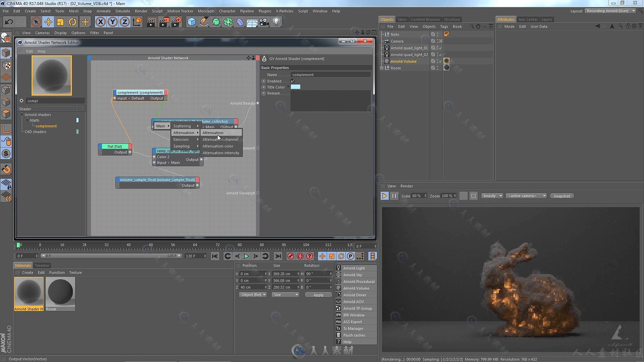Record active objects keyframe button
The height and width of the screenshot is (362, 644).
click(291, 256)
